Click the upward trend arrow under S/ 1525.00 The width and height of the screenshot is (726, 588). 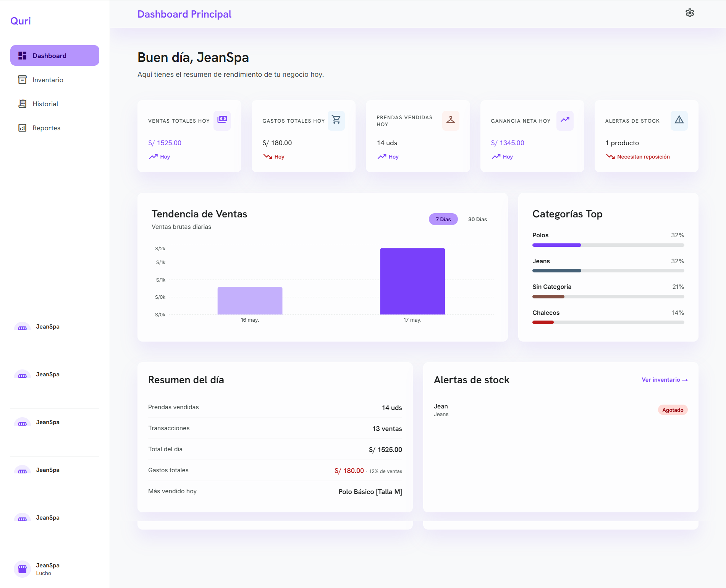153,157
